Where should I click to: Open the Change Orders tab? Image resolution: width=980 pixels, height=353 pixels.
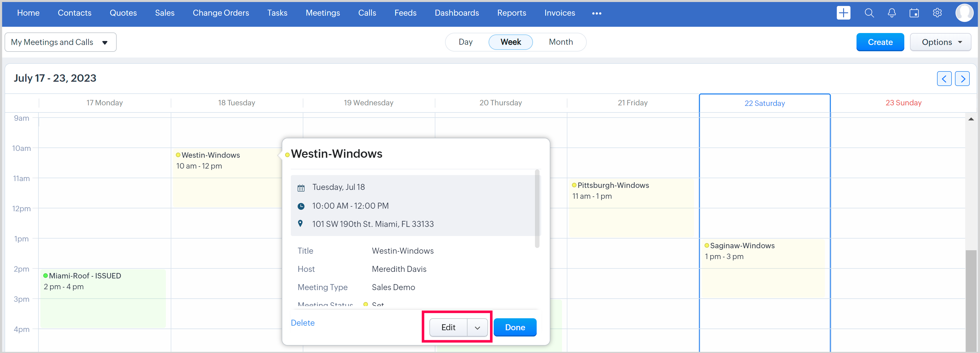click(x=221, y=13)
